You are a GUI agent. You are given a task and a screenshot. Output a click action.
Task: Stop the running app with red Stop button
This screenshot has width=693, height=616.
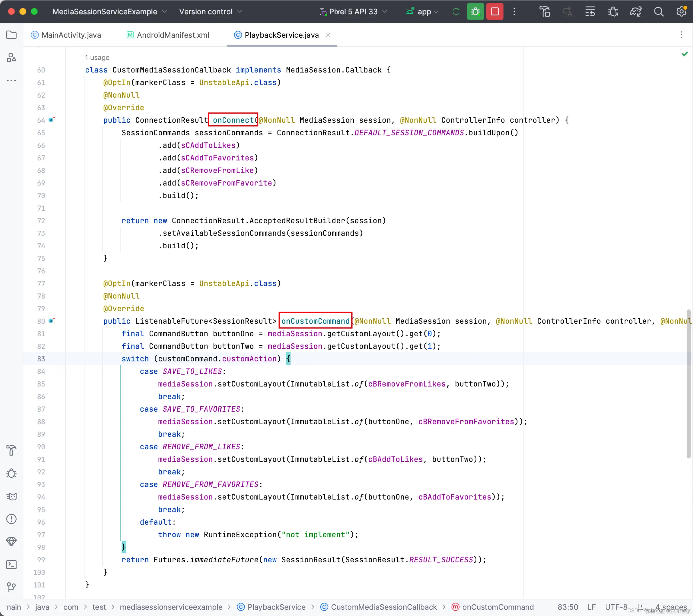[494, 11]
